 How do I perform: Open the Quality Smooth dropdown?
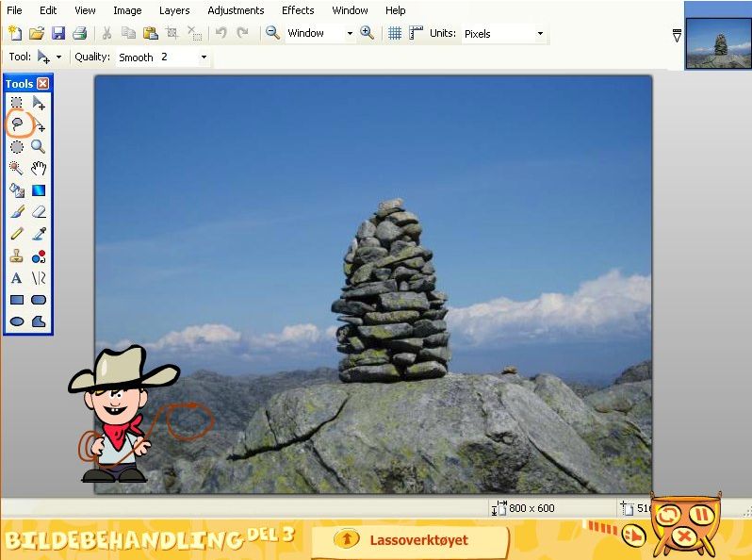pos(204,58)
